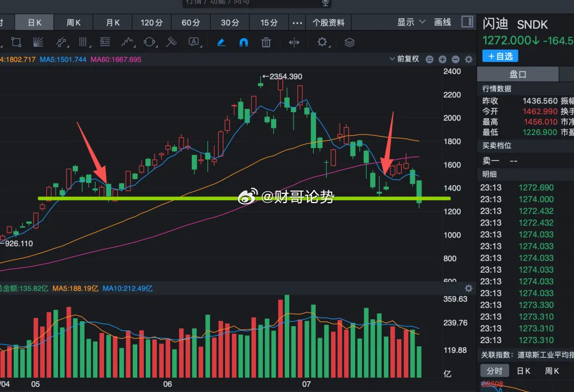The image size is (574, 392).
Task: Click the 2354.390 high price label
Action: tap(285, 77)
